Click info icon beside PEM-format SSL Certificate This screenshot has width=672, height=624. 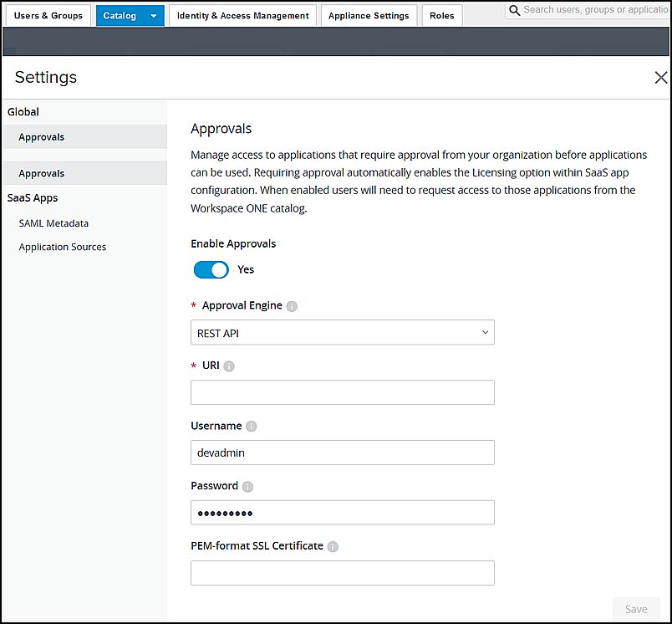pos(333,546)
